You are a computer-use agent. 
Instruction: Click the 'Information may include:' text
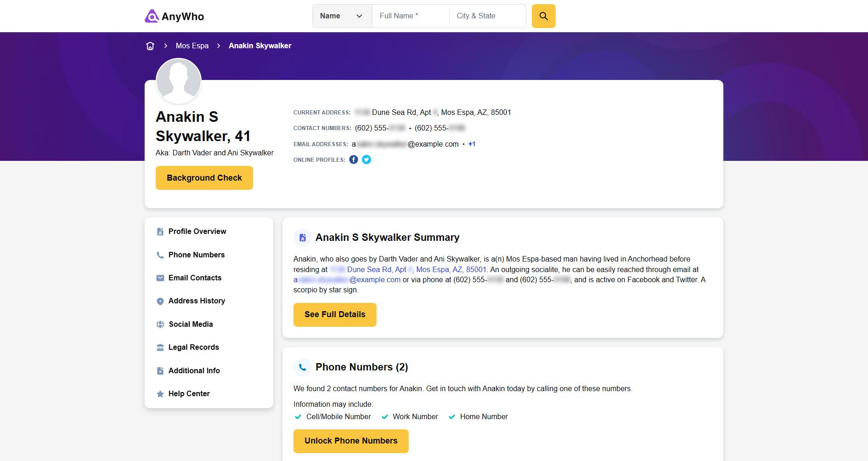[333, 404]
